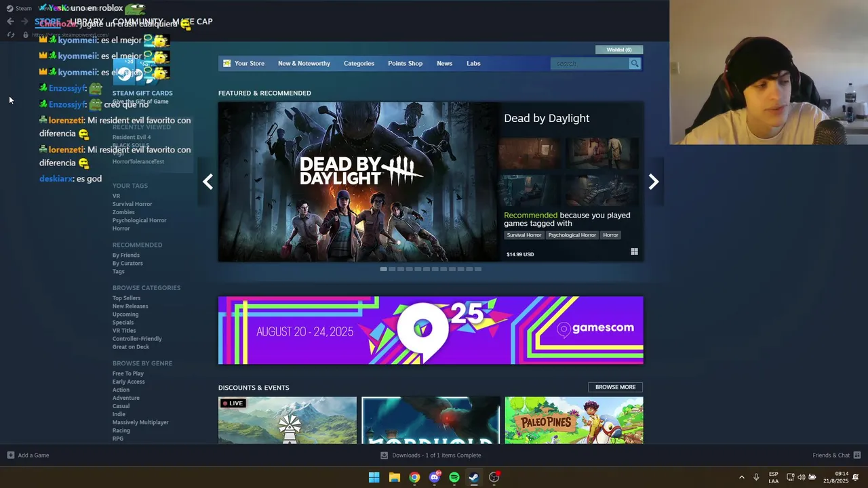
Task: Open the Your Store dropdown
Action: (x=250, y=64)
